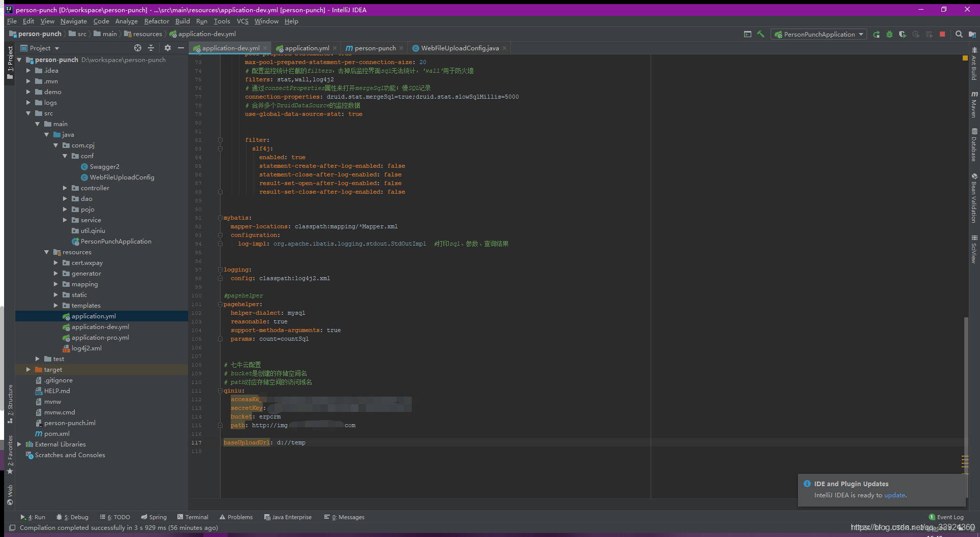Screen dimensions: 980x537
Task: Select log4j2.xml in project tree
Action: [86, 348]
